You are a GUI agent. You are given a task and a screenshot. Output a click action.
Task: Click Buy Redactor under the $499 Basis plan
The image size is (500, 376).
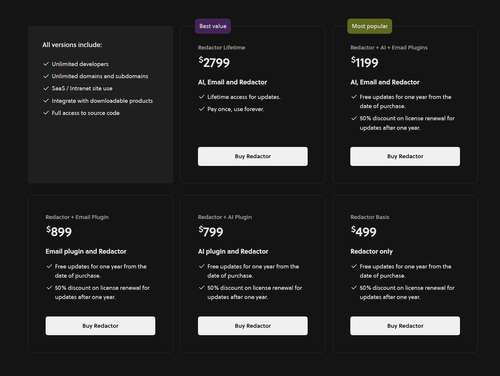405,326
